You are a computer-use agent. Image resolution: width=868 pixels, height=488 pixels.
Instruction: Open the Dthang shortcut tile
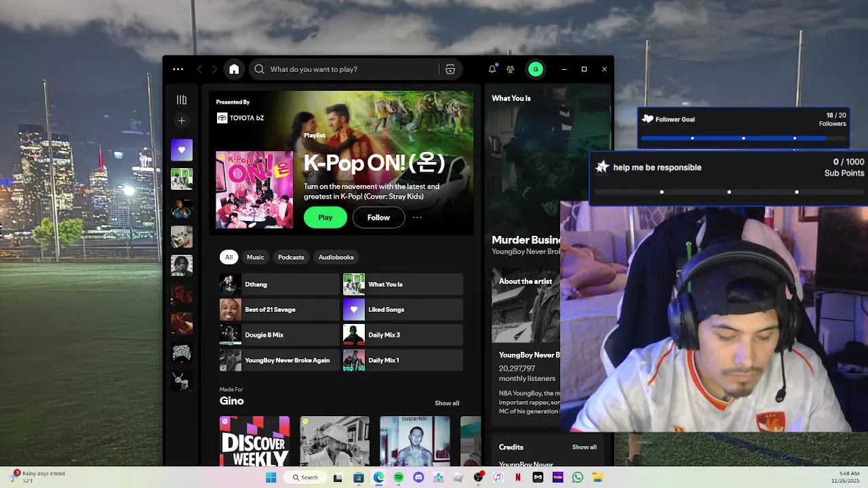pos(279,285)
